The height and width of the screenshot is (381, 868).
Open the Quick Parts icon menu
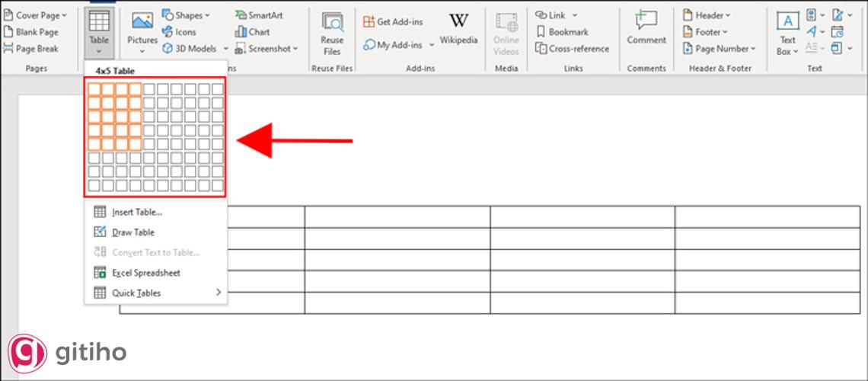815,15
